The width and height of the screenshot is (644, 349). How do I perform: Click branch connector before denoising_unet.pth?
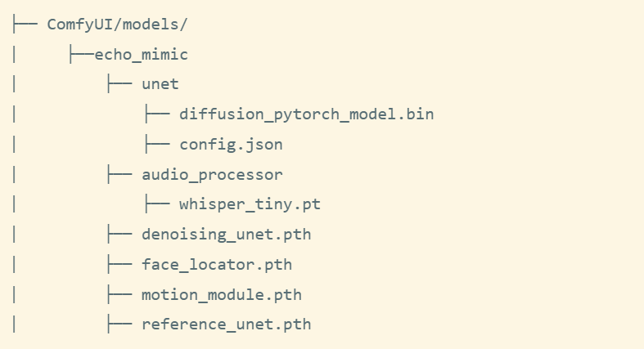tap(119, 235)
